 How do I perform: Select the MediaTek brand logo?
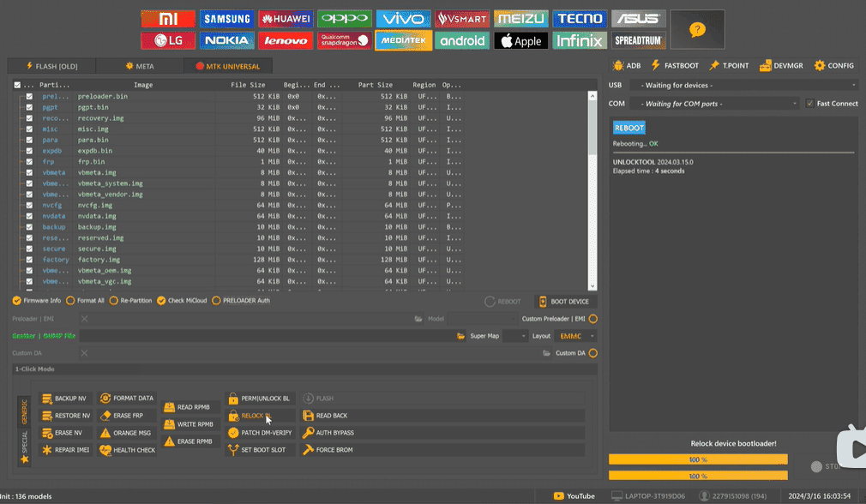point(403,40)
